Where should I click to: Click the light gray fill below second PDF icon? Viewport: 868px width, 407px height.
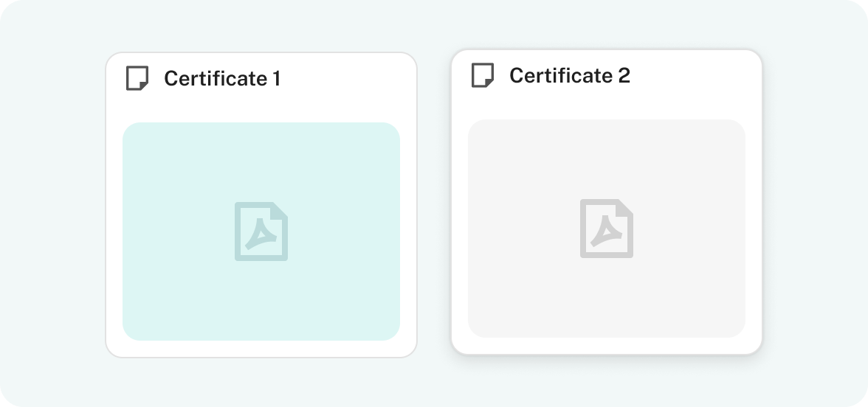click(607, 299)
